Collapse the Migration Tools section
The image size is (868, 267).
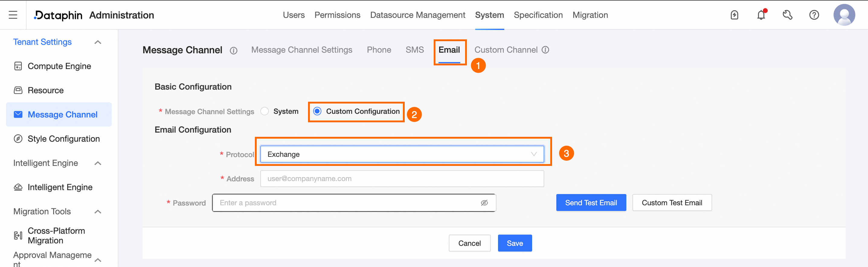(98, 212)
